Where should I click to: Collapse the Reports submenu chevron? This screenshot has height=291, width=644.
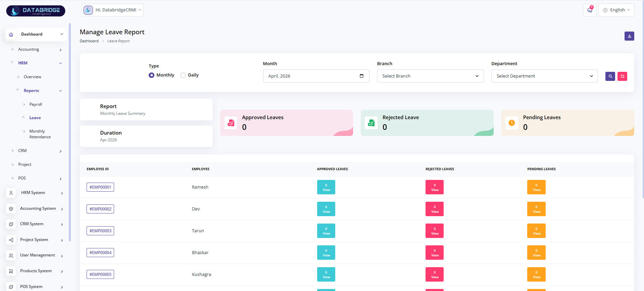60,91
